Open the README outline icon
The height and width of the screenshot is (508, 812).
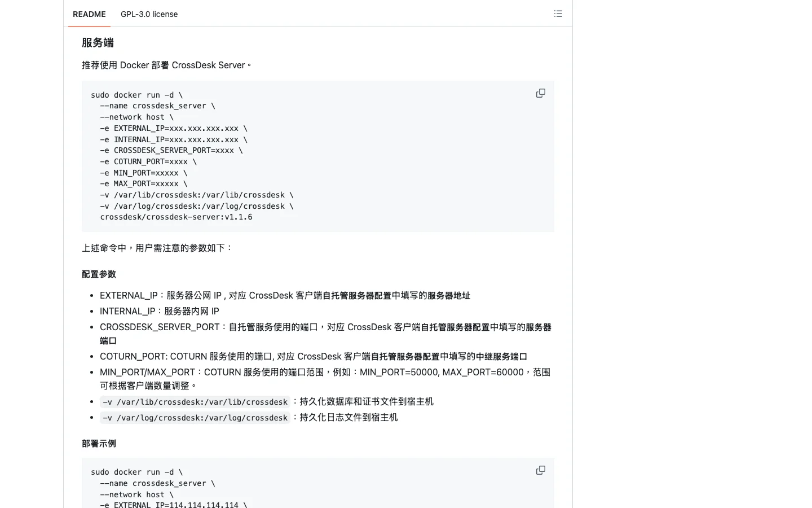coord(558,14)
